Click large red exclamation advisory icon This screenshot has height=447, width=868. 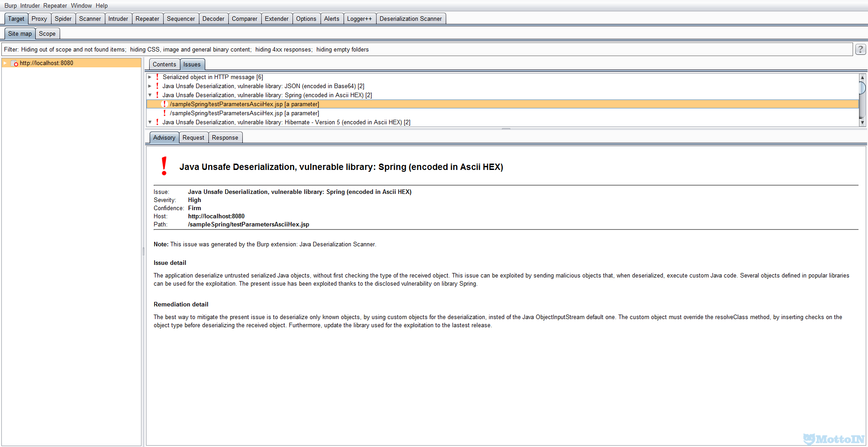click(164, 166)
